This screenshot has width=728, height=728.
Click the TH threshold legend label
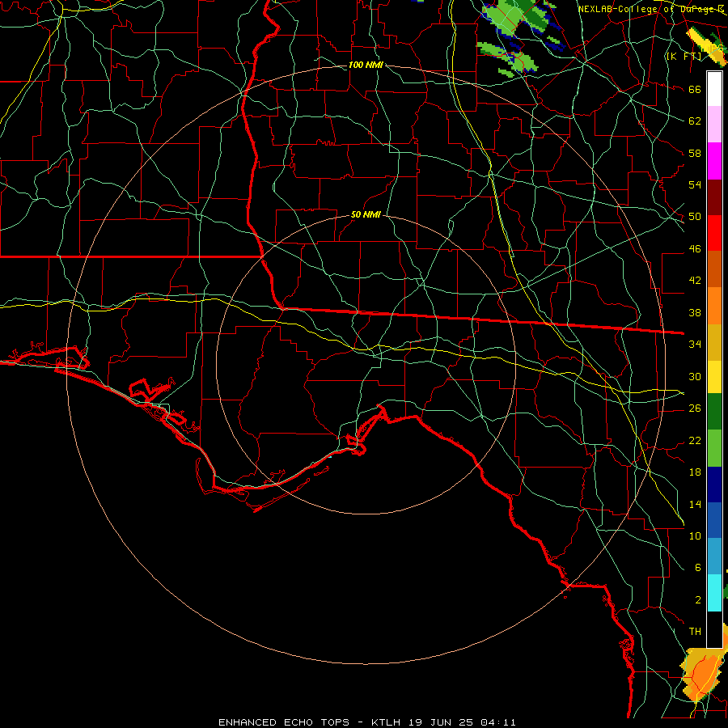(695, 632)
